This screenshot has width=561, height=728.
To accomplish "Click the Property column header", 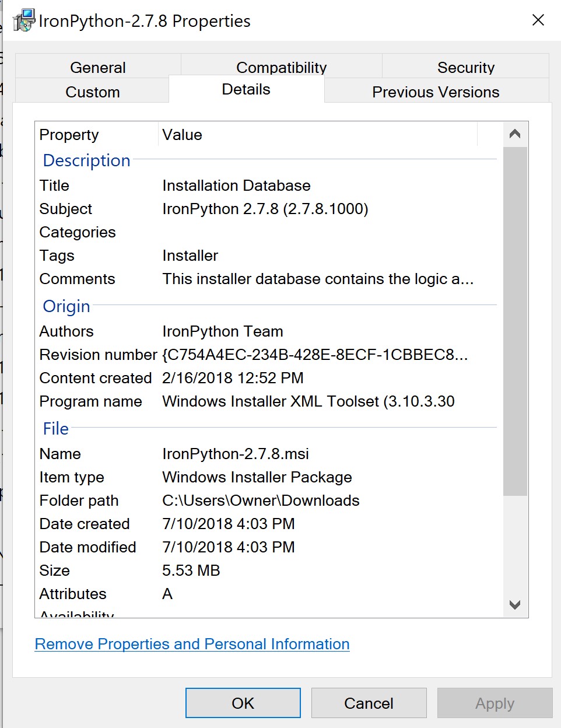I will point(68,135).
